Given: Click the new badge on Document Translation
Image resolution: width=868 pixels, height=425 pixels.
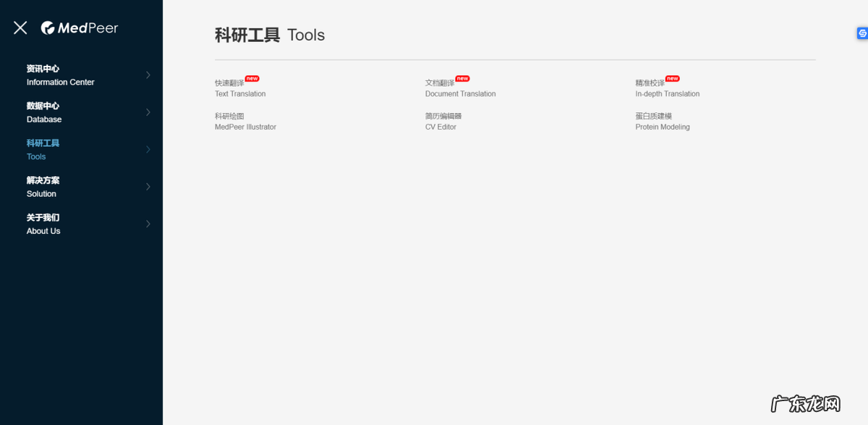Looking at the screenshot, I should pyautogui.click(x=462, y=78).
